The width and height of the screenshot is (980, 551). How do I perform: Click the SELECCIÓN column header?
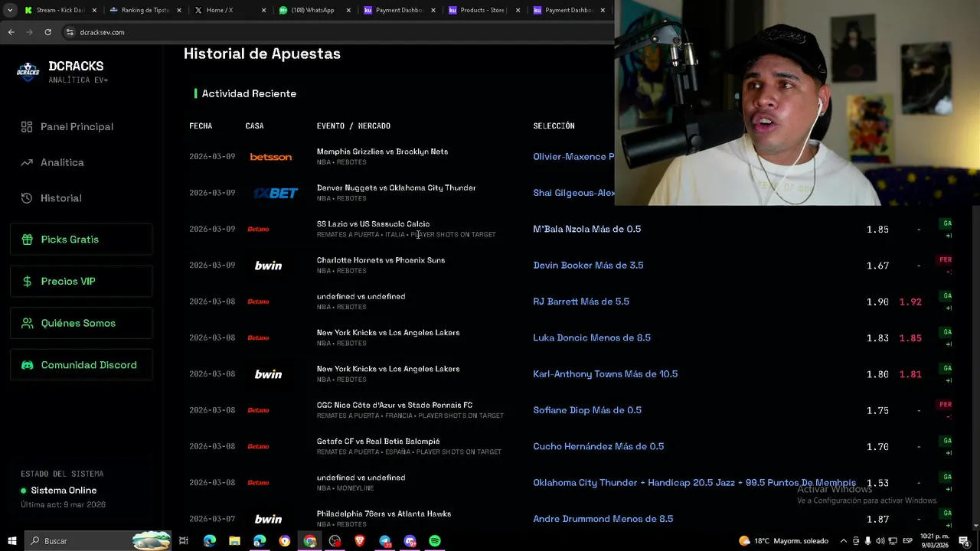(x=554, y=126)
